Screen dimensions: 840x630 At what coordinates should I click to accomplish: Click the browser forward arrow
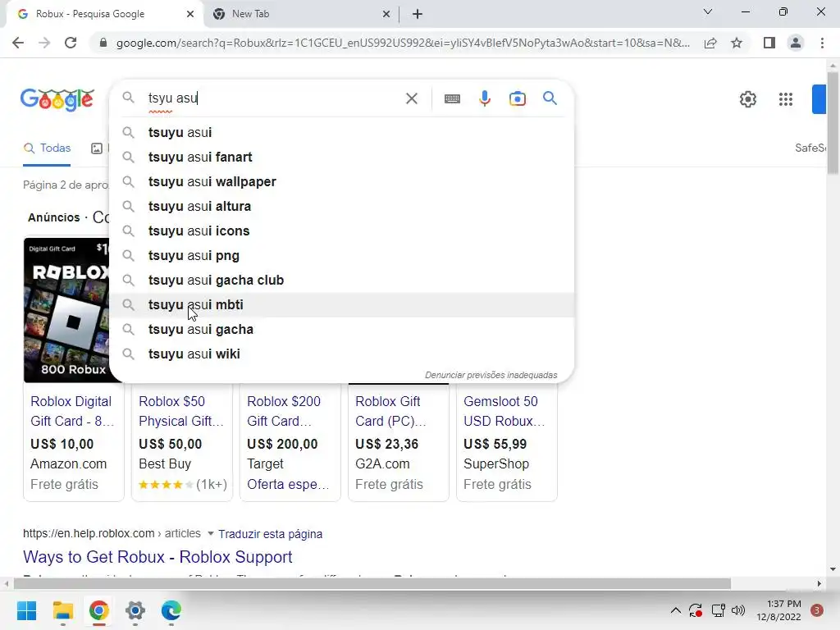pos(44,43)
